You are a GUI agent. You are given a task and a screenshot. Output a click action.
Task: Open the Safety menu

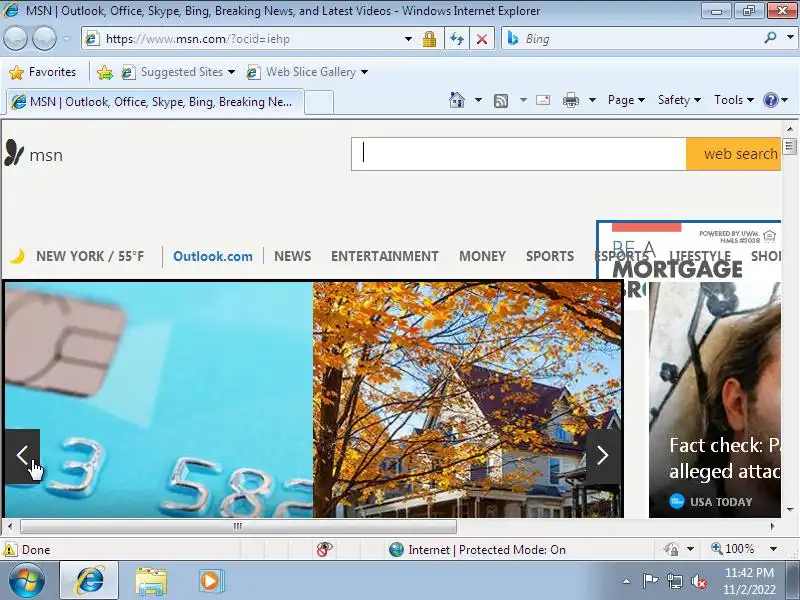[x=679, y=100]
